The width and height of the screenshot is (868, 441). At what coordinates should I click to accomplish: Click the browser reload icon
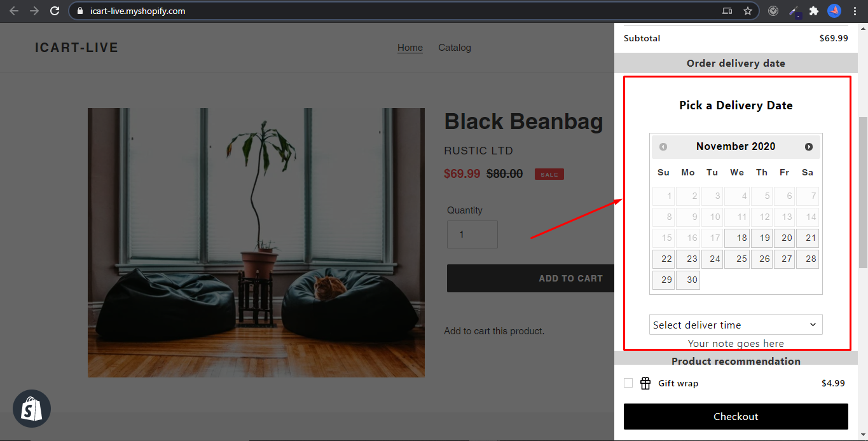[55, 11]
